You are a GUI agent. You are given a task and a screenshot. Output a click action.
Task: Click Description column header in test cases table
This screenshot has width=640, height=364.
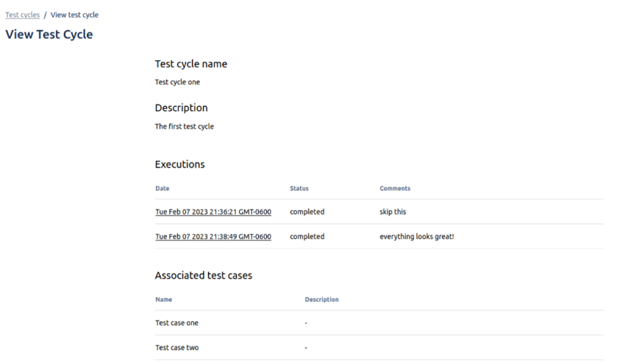point(321,299)
